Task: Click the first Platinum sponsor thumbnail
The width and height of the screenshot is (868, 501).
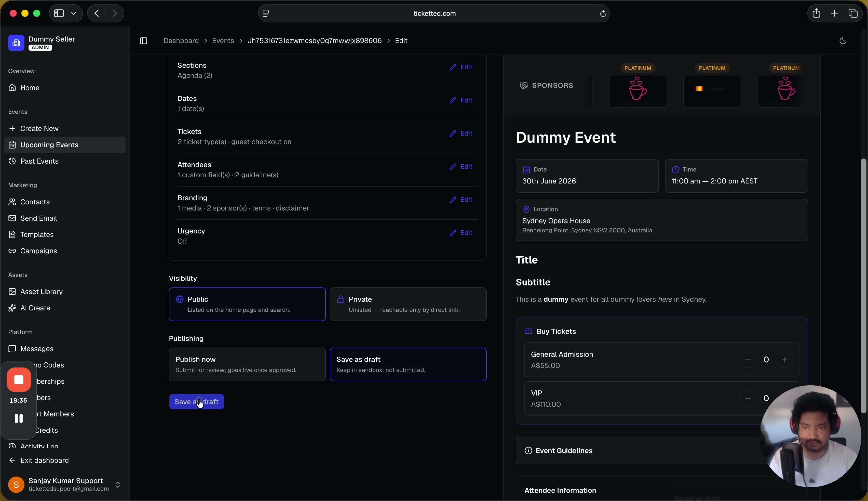Action: 638,91
